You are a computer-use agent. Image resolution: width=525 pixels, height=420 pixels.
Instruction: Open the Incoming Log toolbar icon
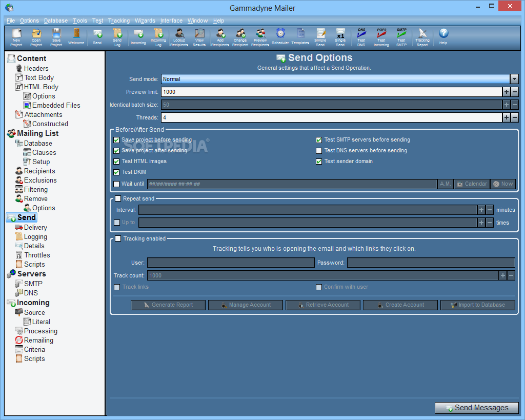[x=158, y=37]
